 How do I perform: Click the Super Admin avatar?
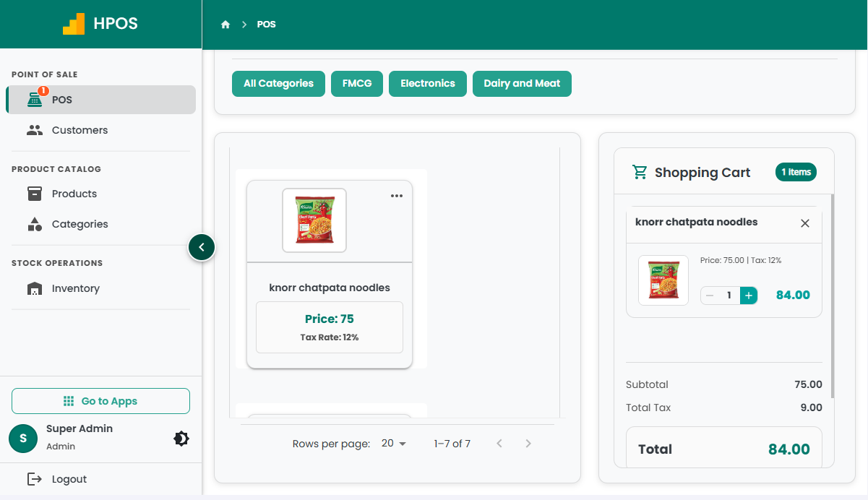point(23,438)
